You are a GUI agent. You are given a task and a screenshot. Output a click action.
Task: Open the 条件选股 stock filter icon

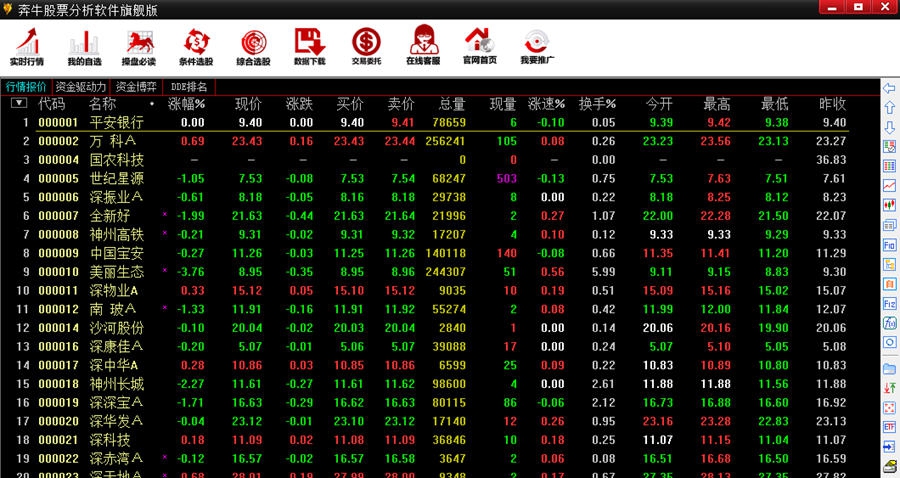[x=196, y=46]
